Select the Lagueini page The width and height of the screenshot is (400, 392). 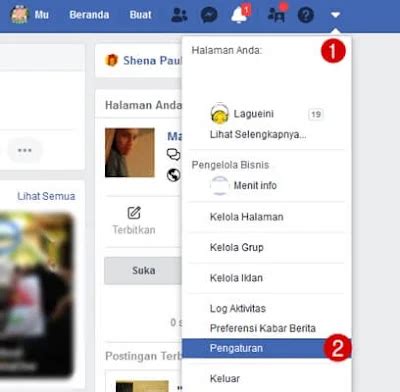pos(253,114)
